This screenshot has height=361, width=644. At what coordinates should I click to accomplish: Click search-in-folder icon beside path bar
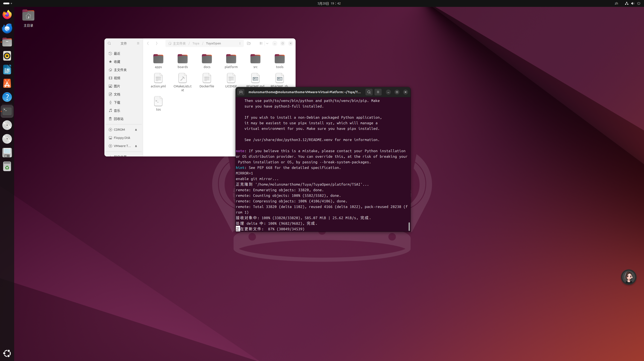pos(249,44)
